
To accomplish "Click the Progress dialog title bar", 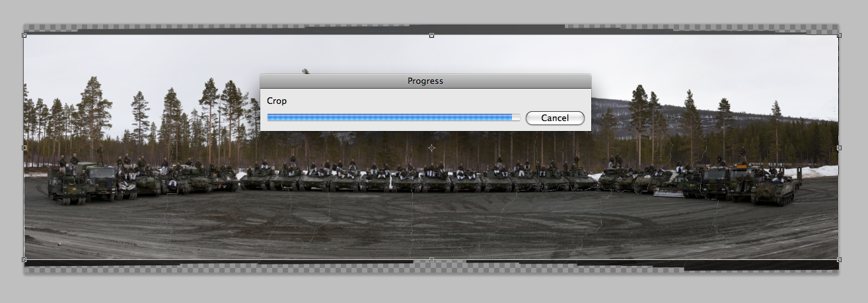I will point(425,81).
